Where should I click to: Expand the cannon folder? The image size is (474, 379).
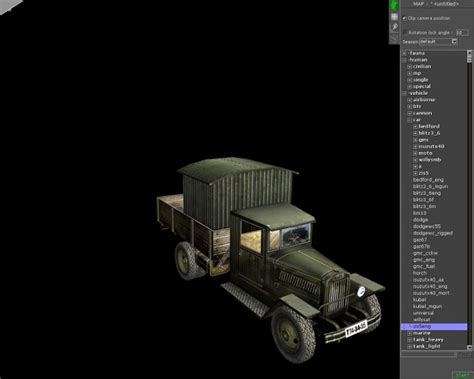click(410, 113)
